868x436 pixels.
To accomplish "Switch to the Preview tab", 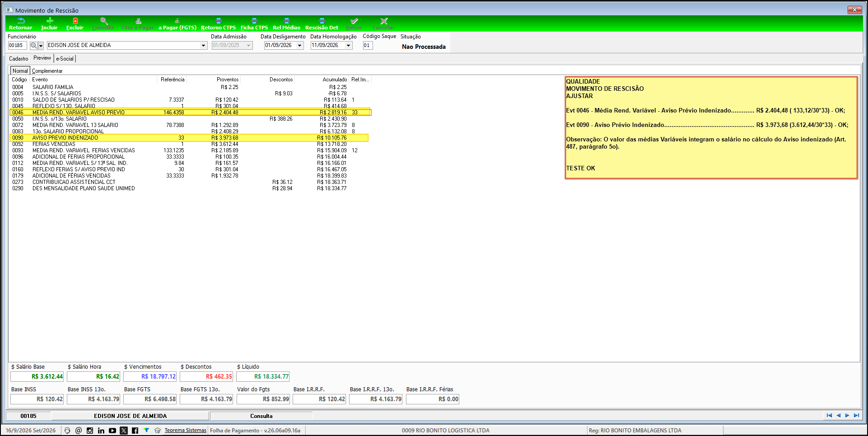I will click(x=42, y=58).
